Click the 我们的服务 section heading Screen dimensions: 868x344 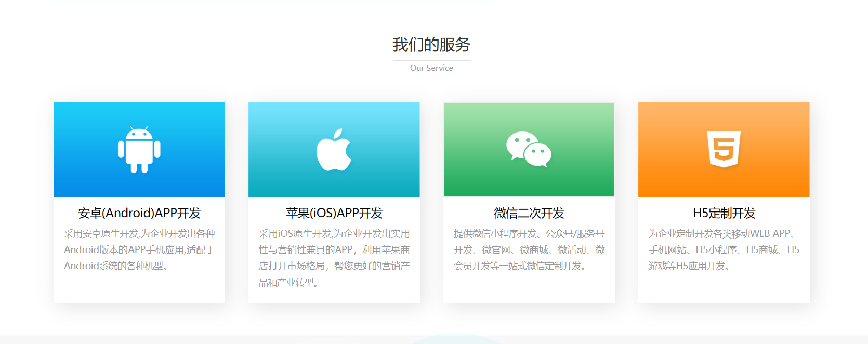[431, 45]
